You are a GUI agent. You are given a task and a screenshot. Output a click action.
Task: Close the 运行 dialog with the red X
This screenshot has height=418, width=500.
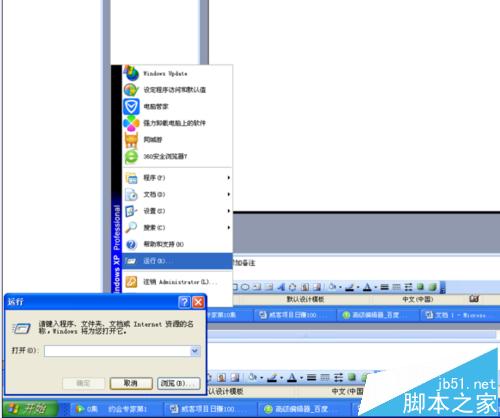(x=199, y=302)
